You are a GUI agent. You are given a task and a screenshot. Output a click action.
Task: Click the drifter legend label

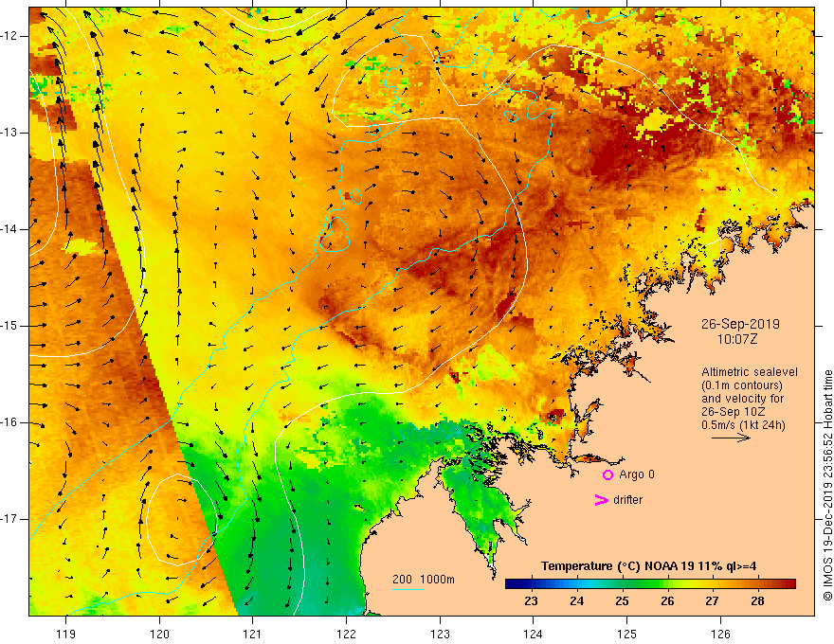coord(627,500)
